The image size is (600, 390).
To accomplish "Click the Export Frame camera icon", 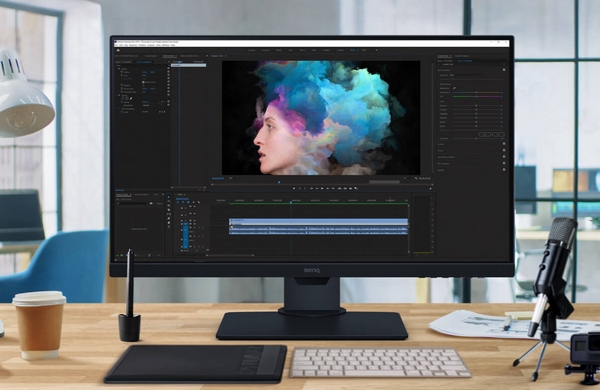I will 351,188.
